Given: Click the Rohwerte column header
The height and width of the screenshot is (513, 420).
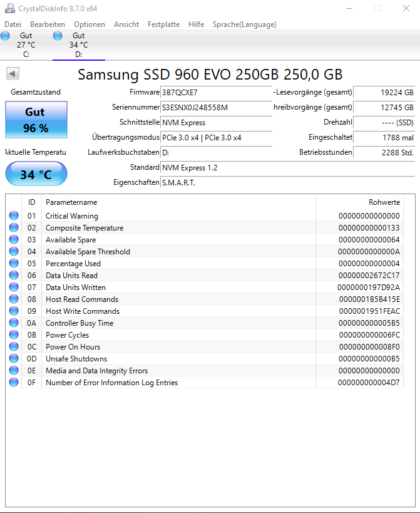Looking at the screenshot, I should [x=359, y=202].
